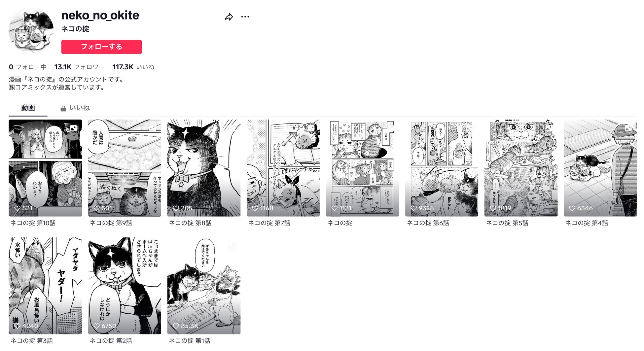The height and width of the screenshot is (351, 644).
Task: Click the lock icon beside いいね tab
Action: pyautogui.click(x=63, y=108)
